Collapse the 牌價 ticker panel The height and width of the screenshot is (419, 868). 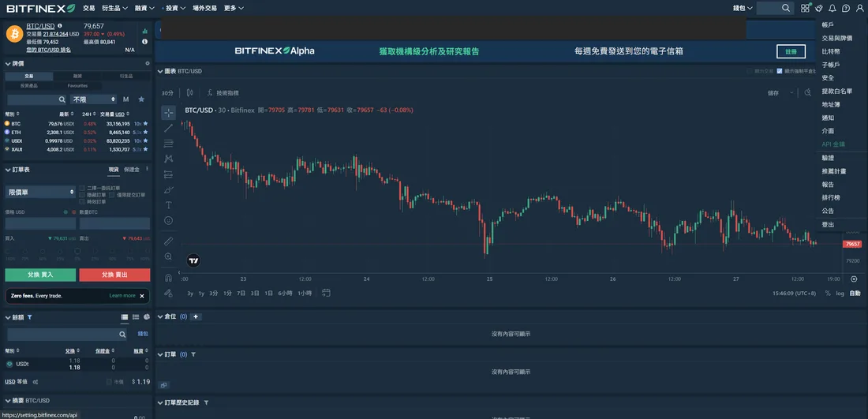coord(8,64)
